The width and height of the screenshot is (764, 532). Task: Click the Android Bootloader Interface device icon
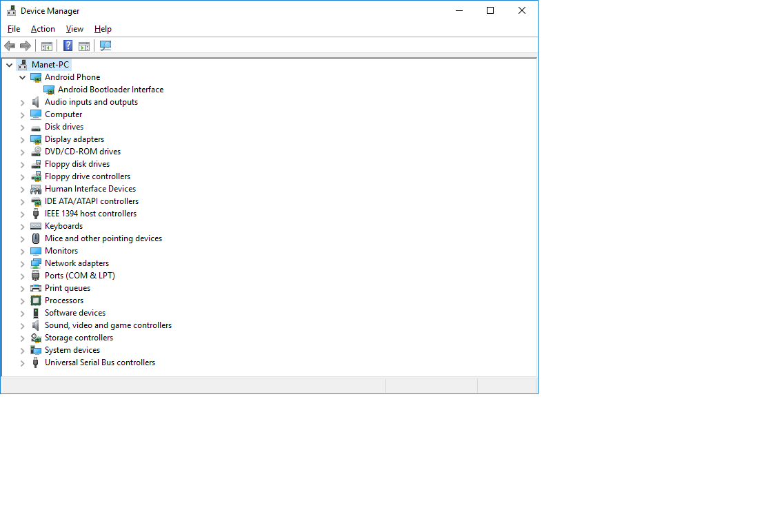[49, 90]
